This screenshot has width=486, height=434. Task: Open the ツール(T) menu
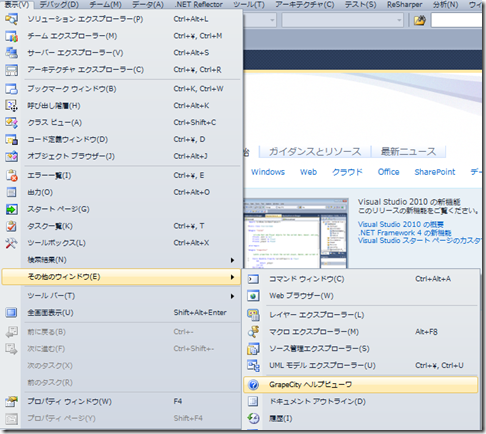pyautogui.click(x=249, y=5)
